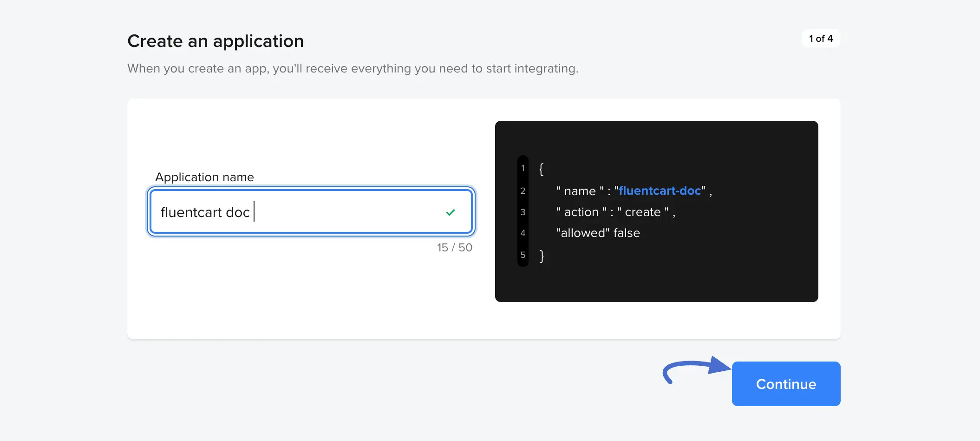
Task: Click the 1 of 4 step indicator
Action: pos(820,39)
